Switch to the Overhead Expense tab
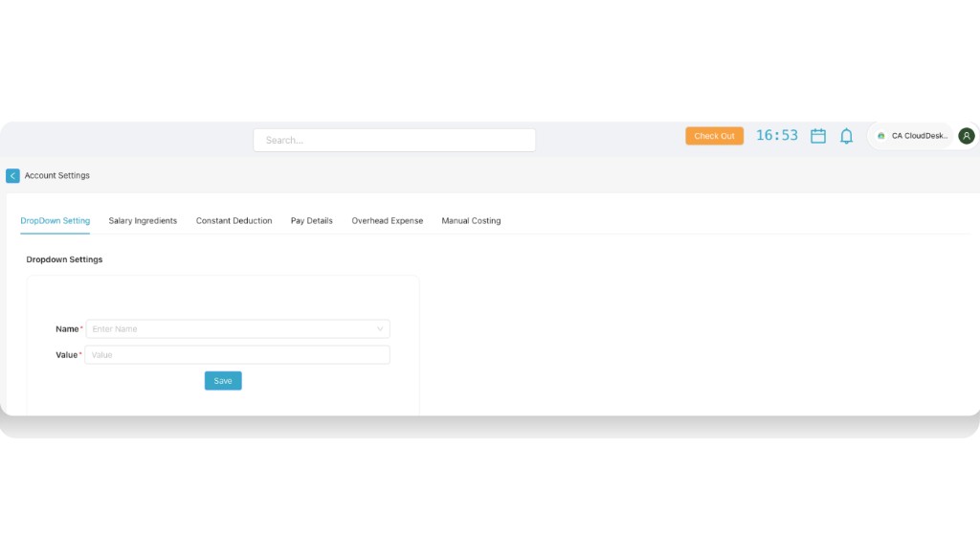980x560 pixels. [387, 220]
